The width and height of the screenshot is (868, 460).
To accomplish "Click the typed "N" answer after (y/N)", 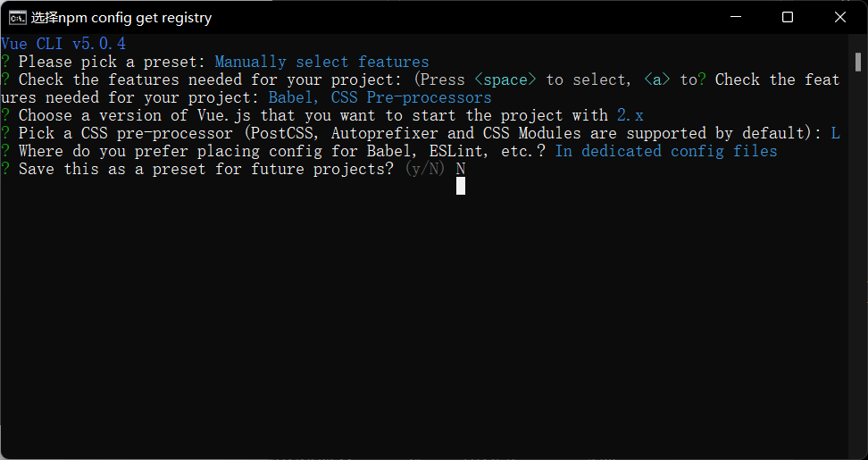I will pos(461,169).
